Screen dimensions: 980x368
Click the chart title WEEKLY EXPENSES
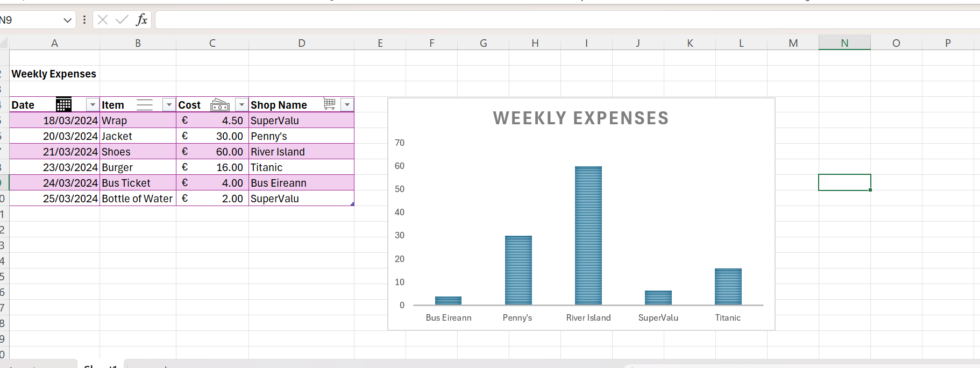click(x=581, y=118)
